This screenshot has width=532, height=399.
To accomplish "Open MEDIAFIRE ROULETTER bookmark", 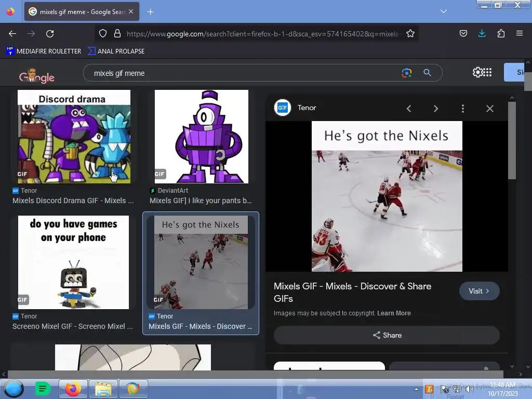I will [44, 51].
